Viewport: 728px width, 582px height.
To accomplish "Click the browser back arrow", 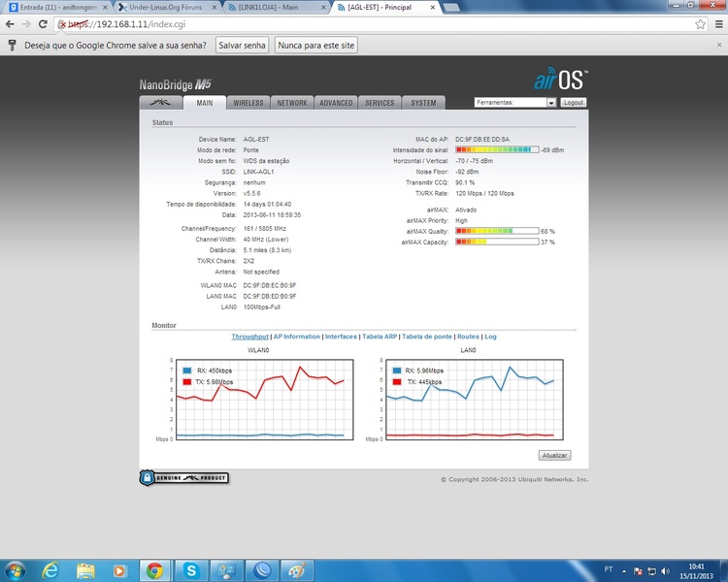I will coord(11,24).
